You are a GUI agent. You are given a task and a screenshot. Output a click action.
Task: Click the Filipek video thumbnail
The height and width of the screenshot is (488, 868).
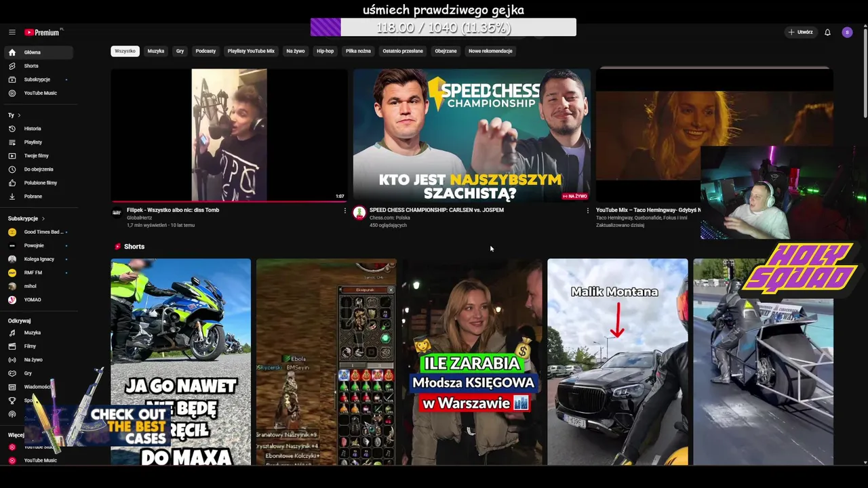pos(229,135)
